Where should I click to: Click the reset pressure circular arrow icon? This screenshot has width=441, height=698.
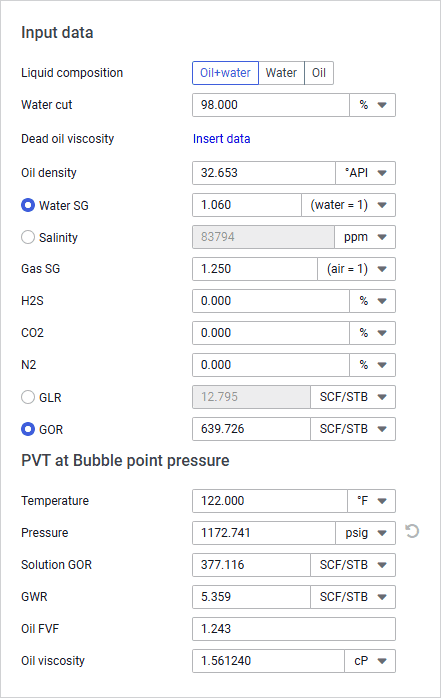pyautogui.click(x=412, y=532)
